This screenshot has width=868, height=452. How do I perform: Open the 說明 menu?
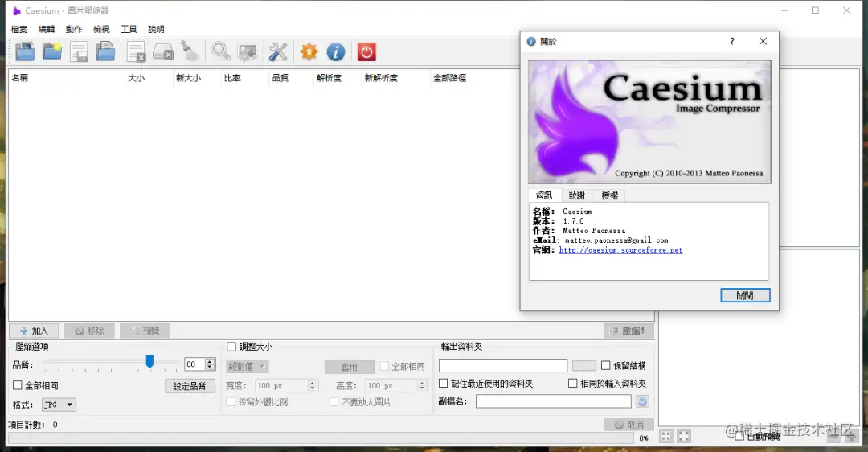(x=156, y=29)
